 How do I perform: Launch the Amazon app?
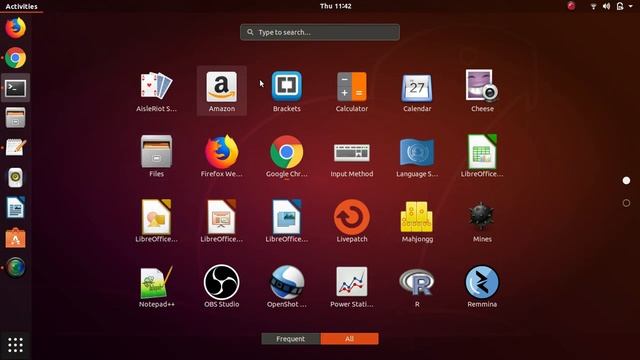[222, 91]
